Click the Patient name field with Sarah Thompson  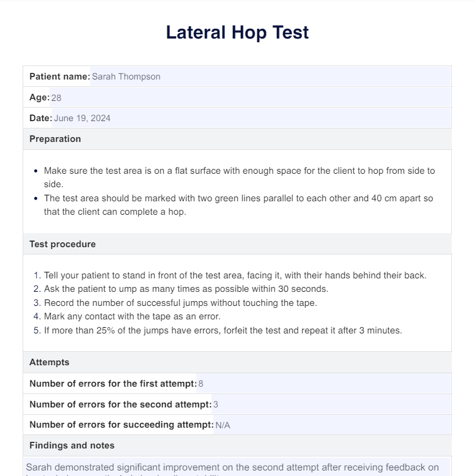[x=269, y=76]
